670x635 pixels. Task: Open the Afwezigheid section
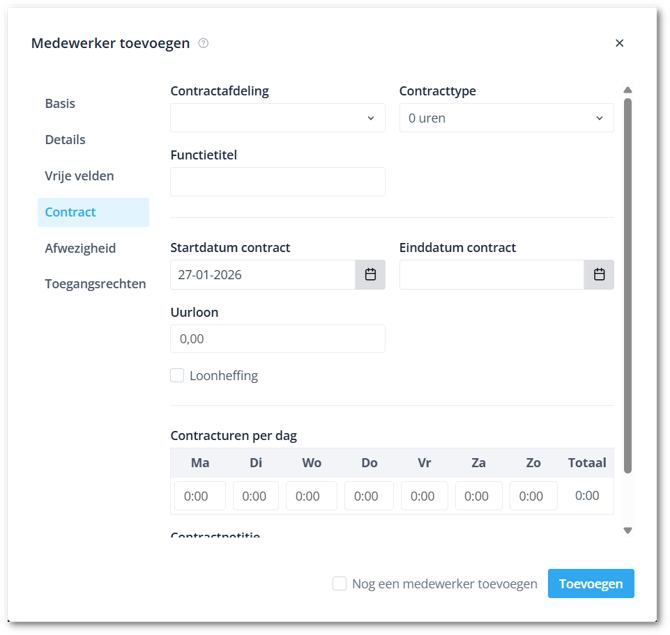pyautogui.click(x=80, y=248)
